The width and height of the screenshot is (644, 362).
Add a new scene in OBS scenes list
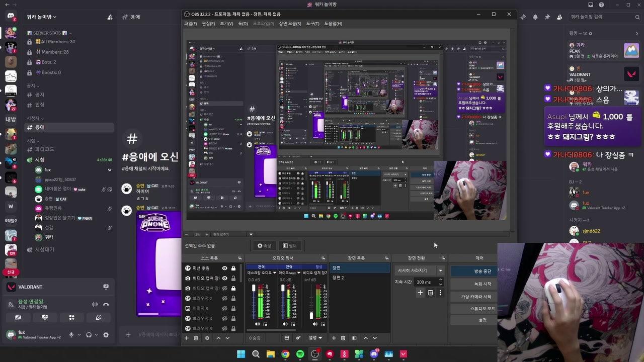click(x=334, y=338)
